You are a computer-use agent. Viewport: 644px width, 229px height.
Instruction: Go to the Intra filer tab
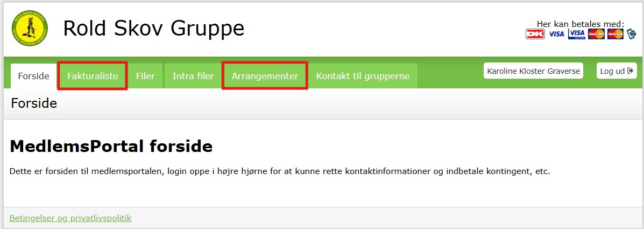coord(193,76)
